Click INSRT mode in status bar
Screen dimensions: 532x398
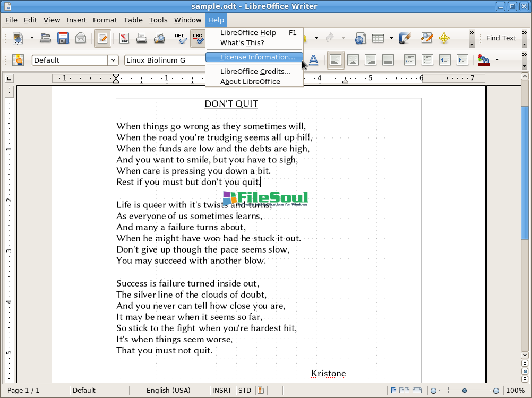(x=221, y=391)
